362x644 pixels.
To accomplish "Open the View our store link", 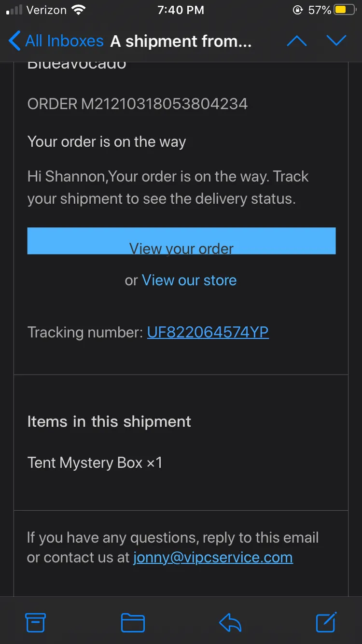I will [189, 280].
